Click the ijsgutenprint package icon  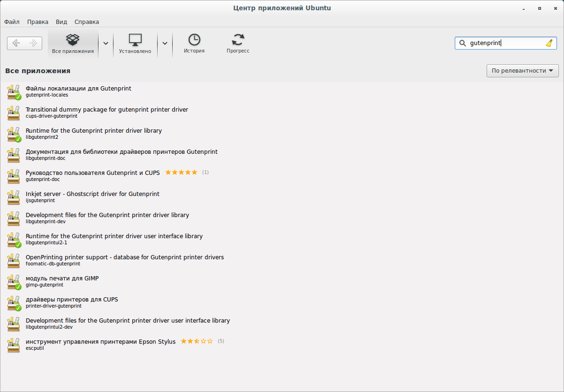coord(14,197)
